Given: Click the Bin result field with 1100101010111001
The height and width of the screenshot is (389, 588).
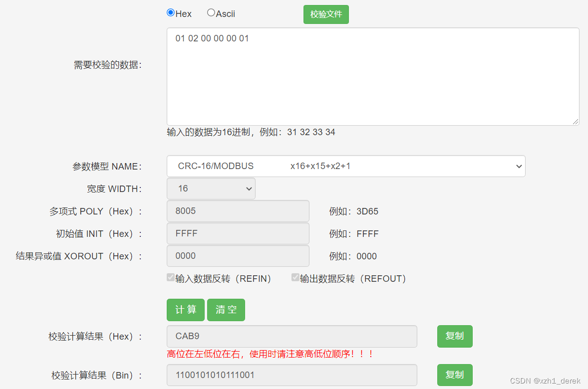Looking at the screenshot, I should (292, 375).
